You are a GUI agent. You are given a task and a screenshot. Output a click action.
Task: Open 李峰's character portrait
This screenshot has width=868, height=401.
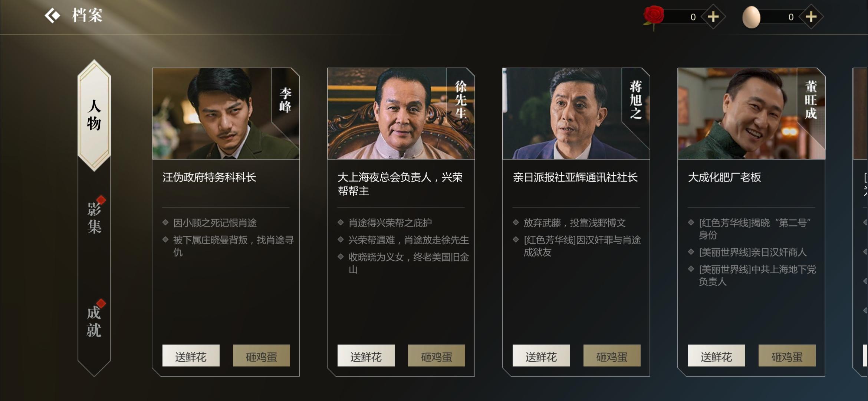click(x=226, y=114)
